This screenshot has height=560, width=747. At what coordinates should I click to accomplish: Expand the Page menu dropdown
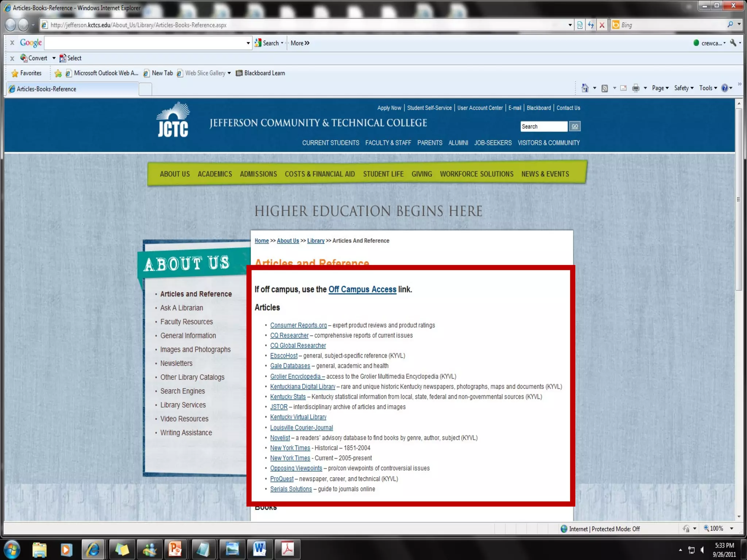(660, 88)
